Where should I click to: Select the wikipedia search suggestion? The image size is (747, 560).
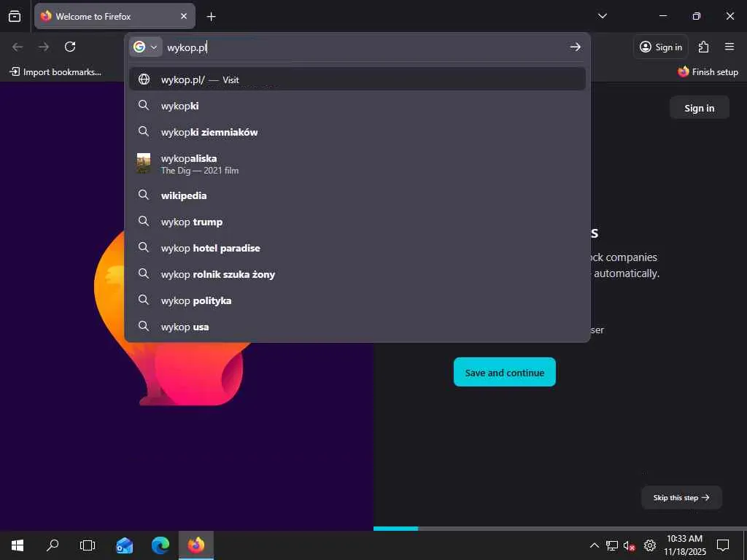tap(357, 195)
